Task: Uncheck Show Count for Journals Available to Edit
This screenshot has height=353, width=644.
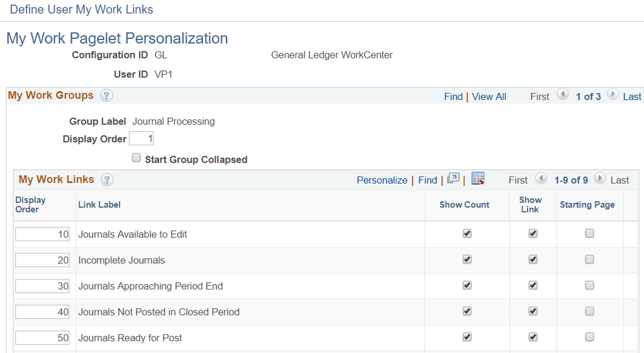Action: click(x=467, y=234)
